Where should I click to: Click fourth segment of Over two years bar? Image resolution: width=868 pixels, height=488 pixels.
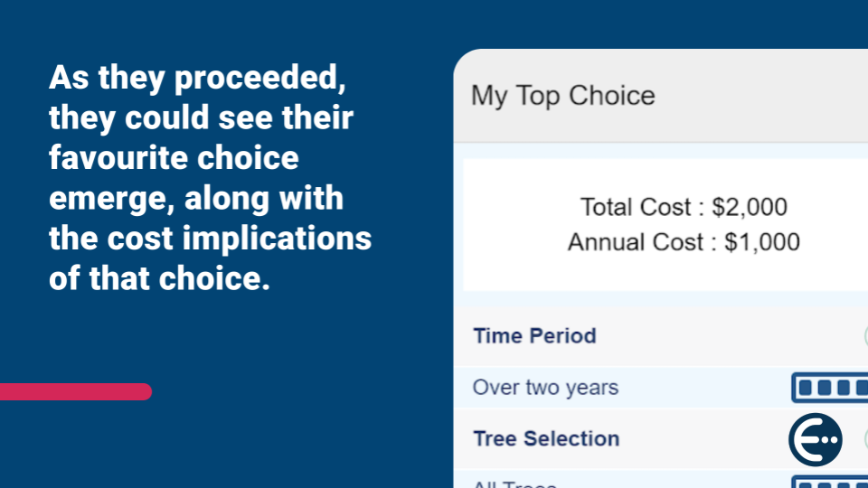point(860,388)
